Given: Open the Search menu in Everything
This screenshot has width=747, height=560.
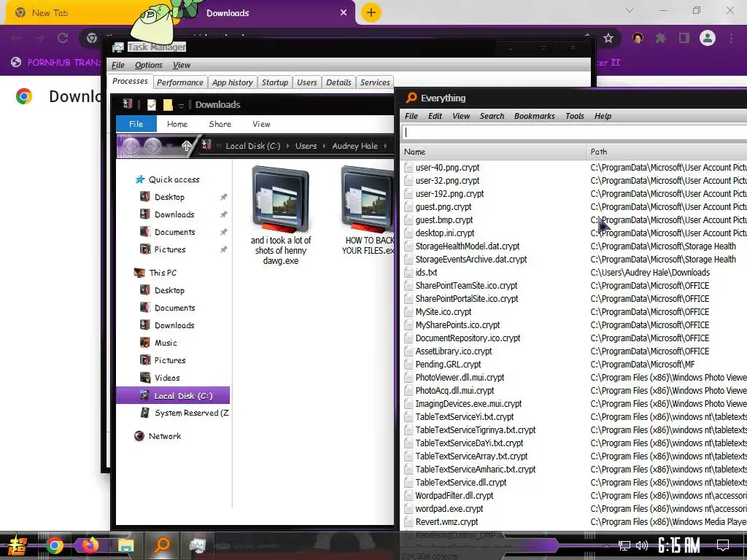Looking at the screenshot, I should [x=492, y=116].
